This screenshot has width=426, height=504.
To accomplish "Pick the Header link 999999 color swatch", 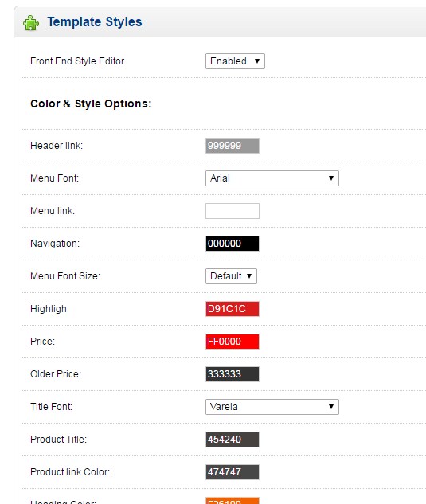I will click(233, 146).
